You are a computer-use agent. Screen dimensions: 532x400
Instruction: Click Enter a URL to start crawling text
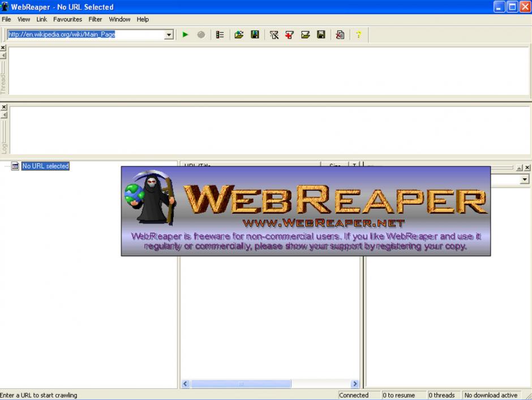tap(38, 395)
